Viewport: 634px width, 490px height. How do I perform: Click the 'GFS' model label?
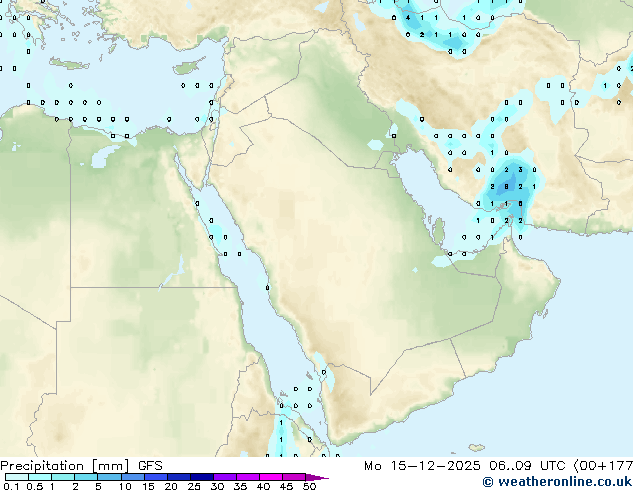point(150,466)
